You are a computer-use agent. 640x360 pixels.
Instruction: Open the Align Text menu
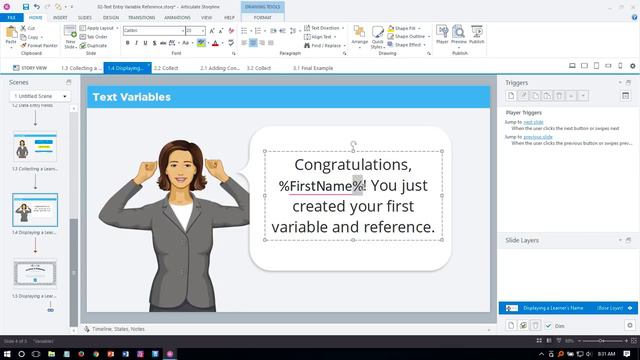(321, 37)
